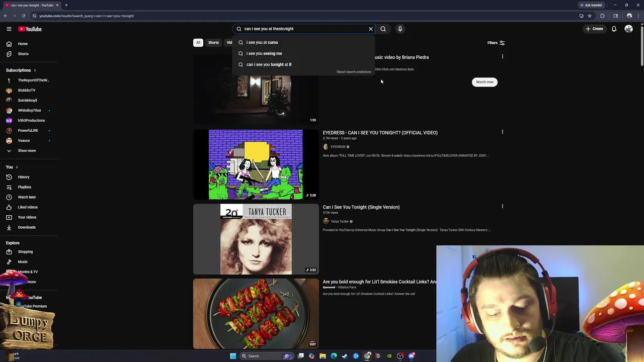Open the $uicideboy$ subscription
This screenshot has width=644, height=362.
coord(28,100)
